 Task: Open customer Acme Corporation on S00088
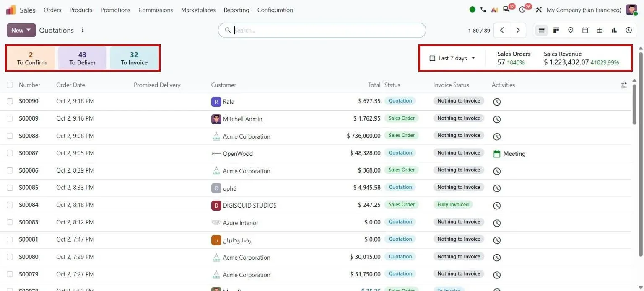(x=247, y=136)
